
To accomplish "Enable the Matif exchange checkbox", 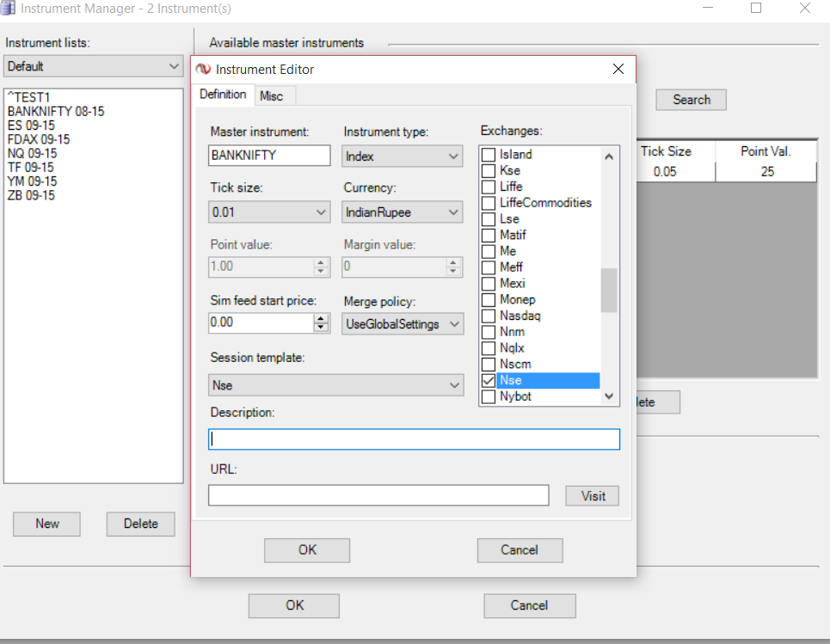I will [x=489, y=235].
